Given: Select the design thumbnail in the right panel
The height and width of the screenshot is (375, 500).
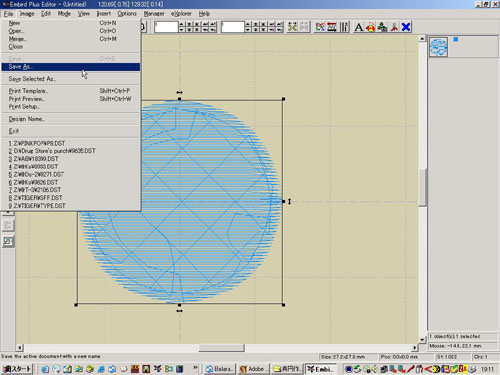Looking at the screenshot, I should coord(438,47).
